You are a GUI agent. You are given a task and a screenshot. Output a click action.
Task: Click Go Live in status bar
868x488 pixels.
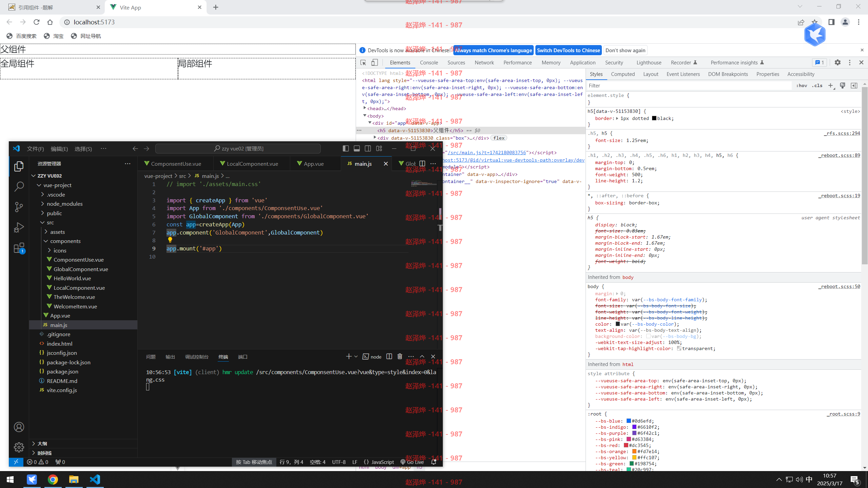[x=412, y=462]
